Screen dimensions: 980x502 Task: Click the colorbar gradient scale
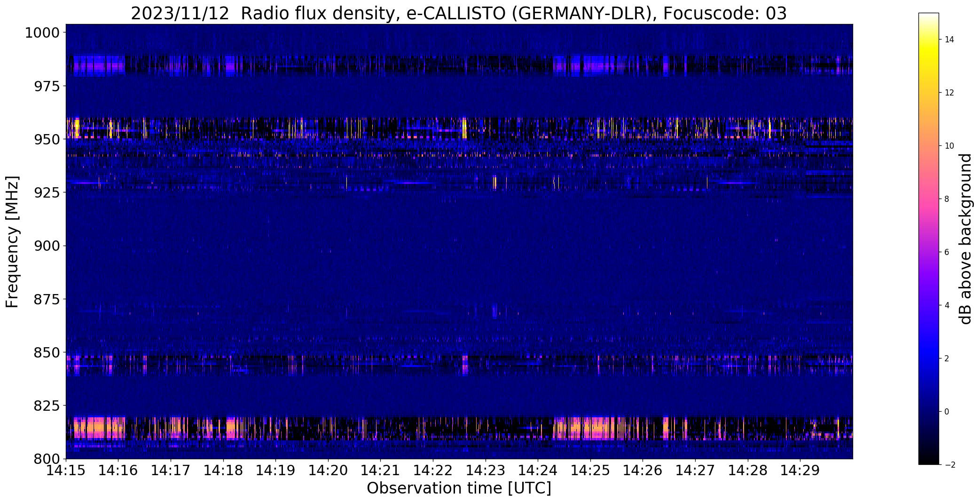click(928, 239)
